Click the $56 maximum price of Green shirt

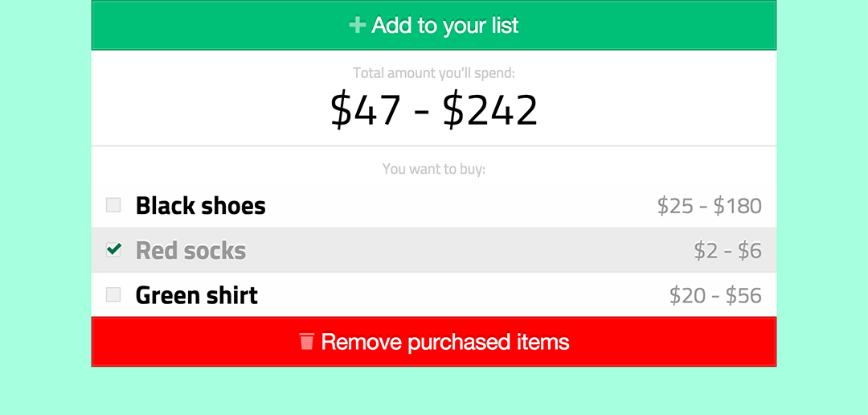(x=743, y=295)
